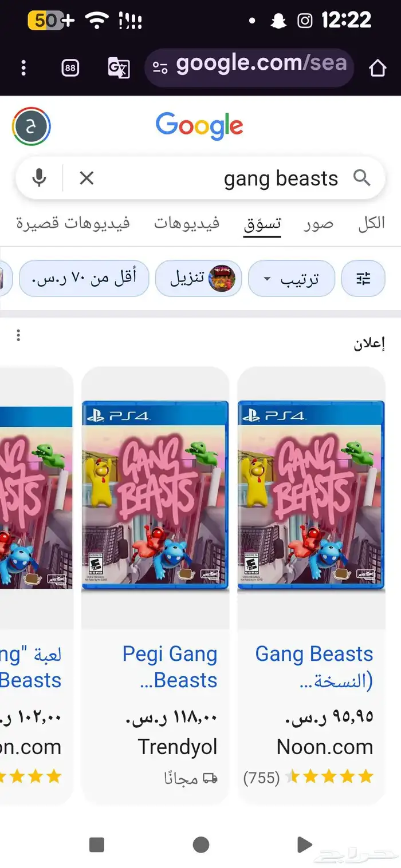Switch to the فيديوهات videos tab
This screenshot has height=868, width=401.
187,223
